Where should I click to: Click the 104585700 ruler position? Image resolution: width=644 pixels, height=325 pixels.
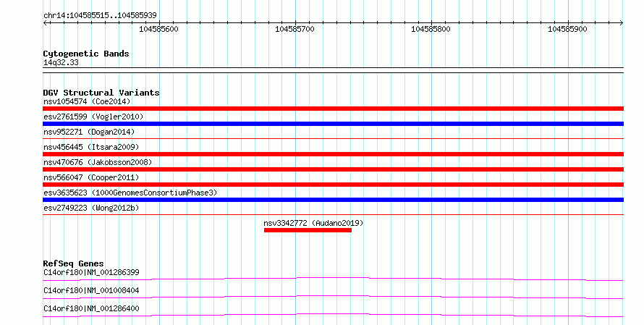point(295,29)
